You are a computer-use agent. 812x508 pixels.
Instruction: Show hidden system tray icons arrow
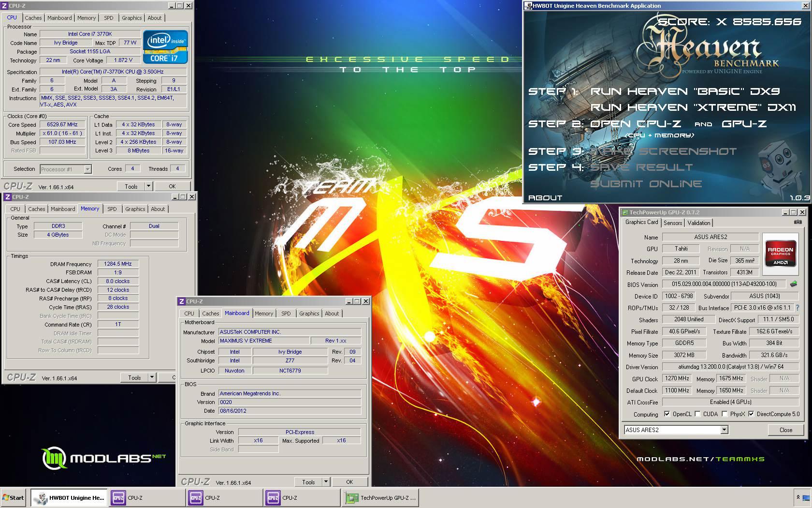[x=798, y=497]
